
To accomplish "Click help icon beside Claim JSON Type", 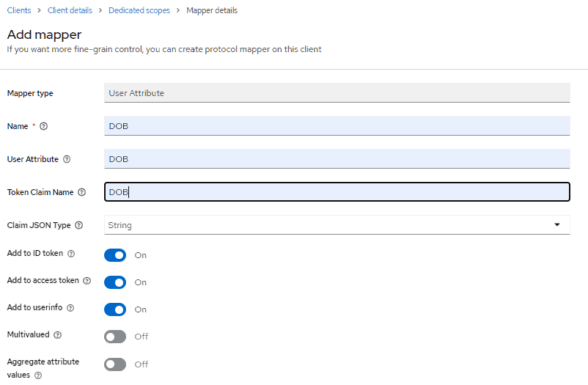I will tap(78, 225).
